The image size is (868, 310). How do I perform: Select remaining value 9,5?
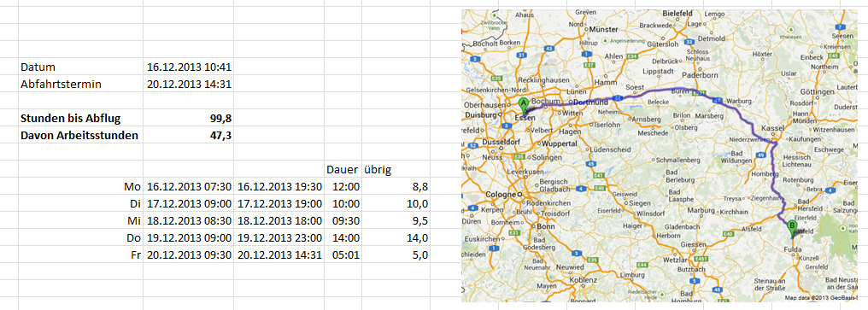tap(396, 221)
